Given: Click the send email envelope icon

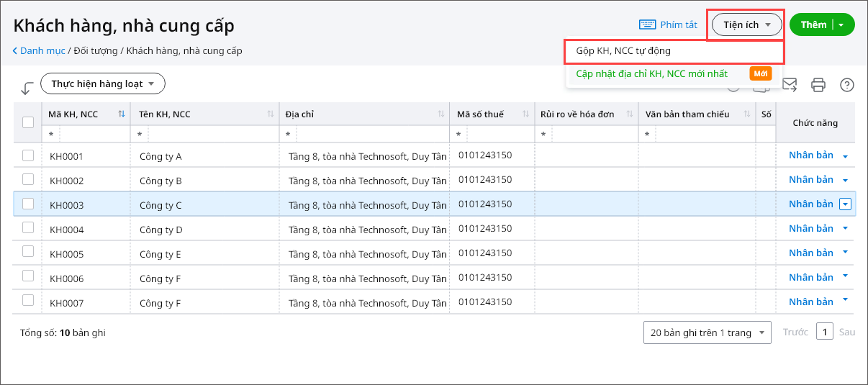Looking at the screenshot, I should tap(790, 85).
